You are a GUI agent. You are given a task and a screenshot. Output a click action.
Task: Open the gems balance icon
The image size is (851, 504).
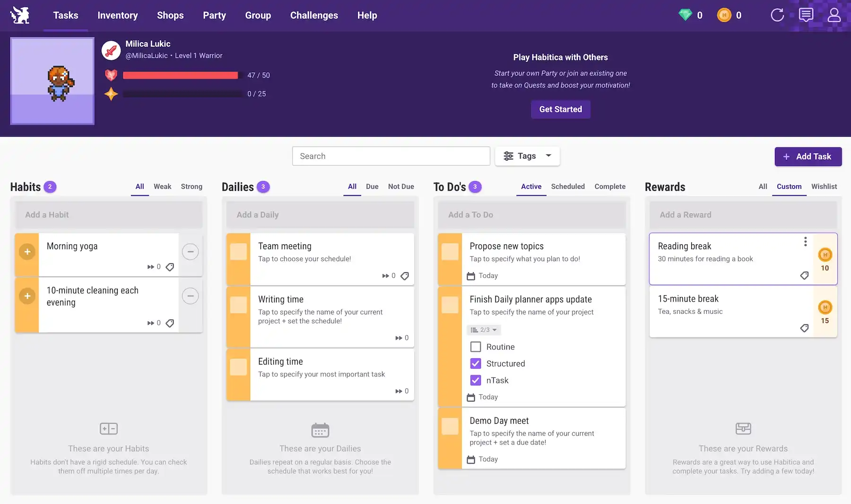point(685,15)
